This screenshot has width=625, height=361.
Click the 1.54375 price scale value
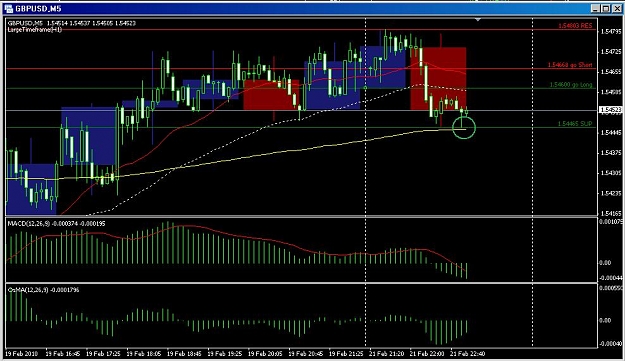[x=611, y=153]
